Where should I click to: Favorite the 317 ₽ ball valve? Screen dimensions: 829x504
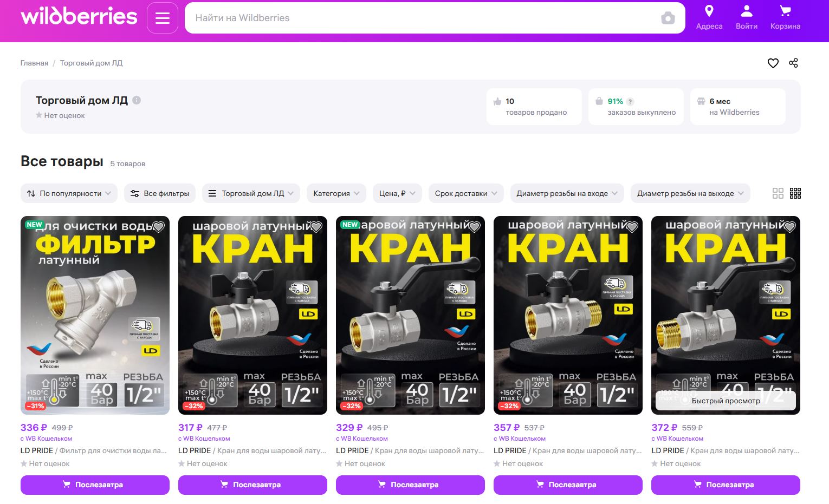pyautogui.click(x=316, y=227)
